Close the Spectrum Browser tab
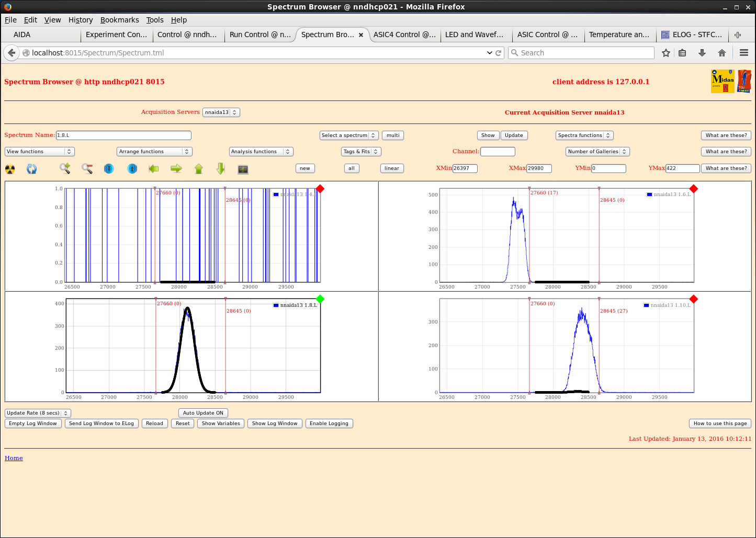This screenshot has width=756, height=538. click(x=361, y=35)
